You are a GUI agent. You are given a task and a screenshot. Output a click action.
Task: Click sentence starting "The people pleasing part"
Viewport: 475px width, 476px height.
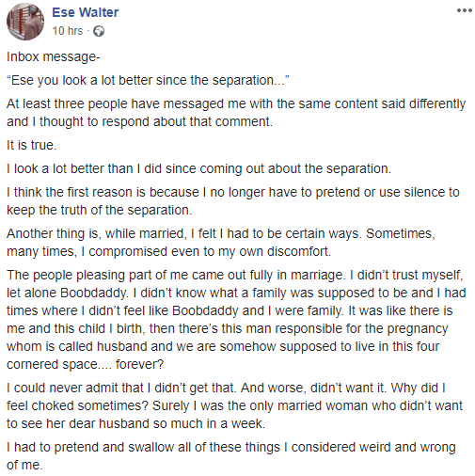(x=176, y=275)
